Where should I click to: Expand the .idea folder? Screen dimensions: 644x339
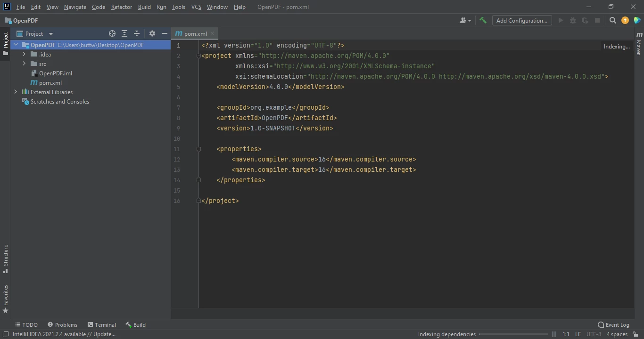(25, 55)
